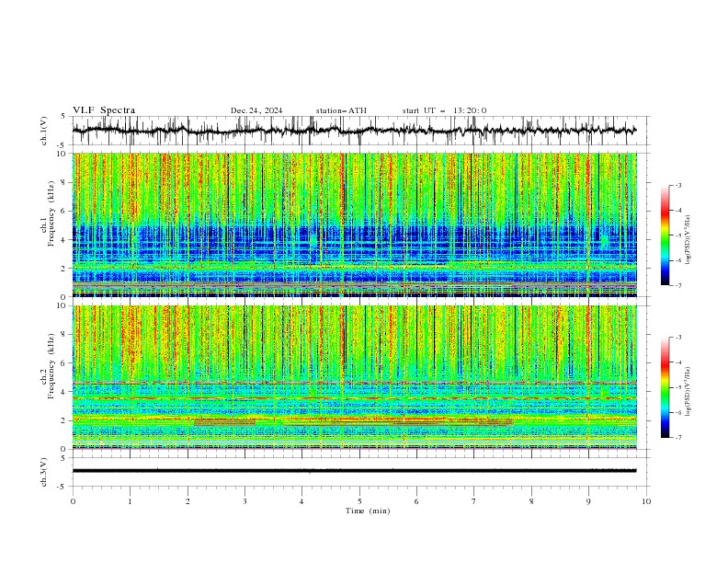
Task: Click 'log(PSD)(V²/Hz)' label beside ch.1 color bar
Action: [x=688, y=240]
